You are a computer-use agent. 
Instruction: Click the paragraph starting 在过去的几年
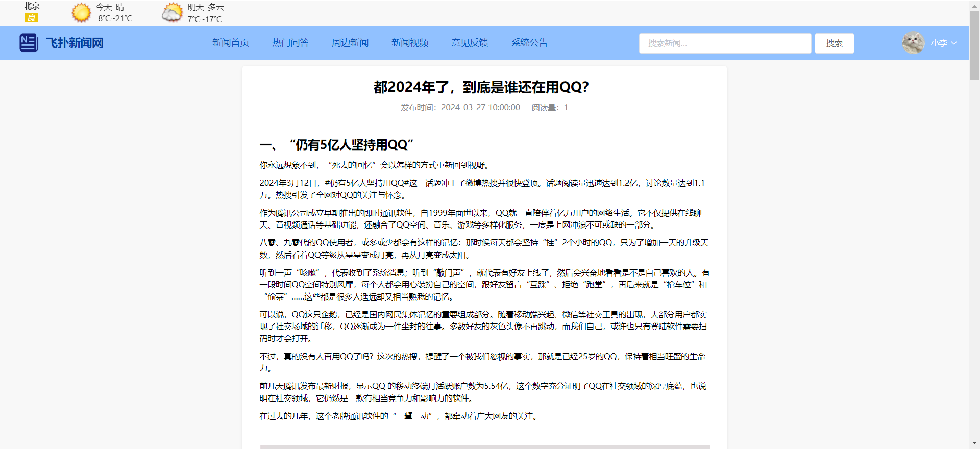pyautogui.click(x=399, y=416)
